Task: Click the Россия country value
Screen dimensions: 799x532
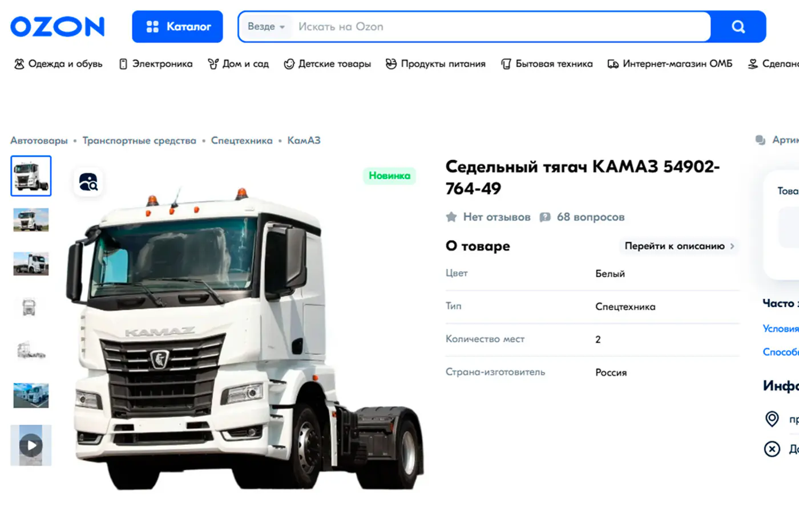Action: click(611, 372)
